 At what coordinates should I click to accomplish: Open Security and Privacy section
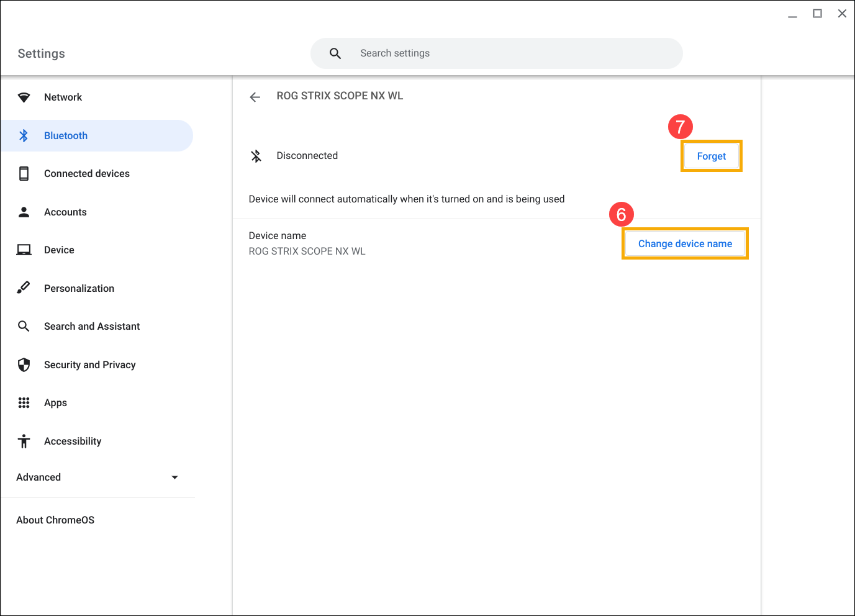[x=97, y=365]
